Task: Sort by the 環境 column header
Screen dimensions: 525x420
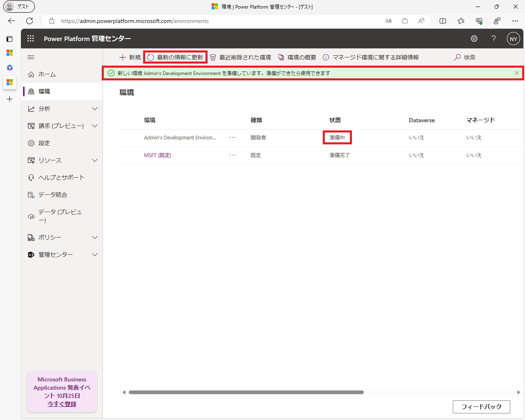Action: coord(150,120)
